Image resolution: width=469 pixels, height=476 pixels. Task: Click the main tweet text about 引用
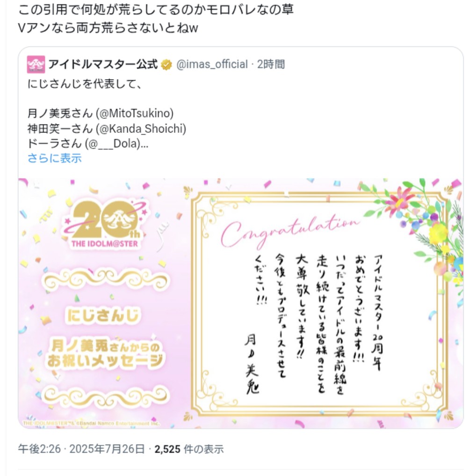[156, 19]
